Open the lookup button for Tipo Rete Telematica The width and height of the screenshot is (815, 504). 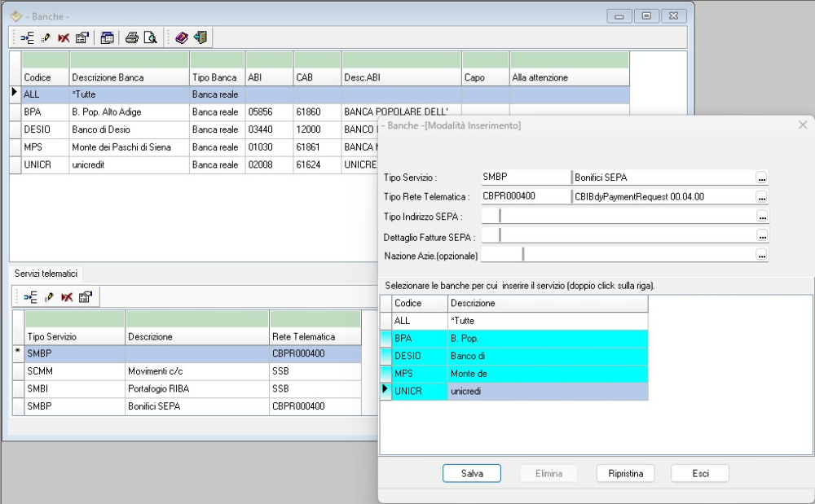[x=762, y=197]
